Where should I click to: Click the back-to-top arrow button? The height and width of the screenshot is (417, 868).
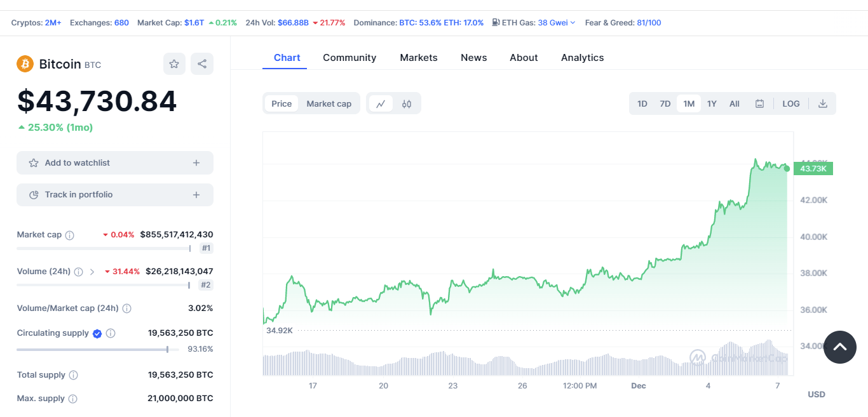point(840,347)
